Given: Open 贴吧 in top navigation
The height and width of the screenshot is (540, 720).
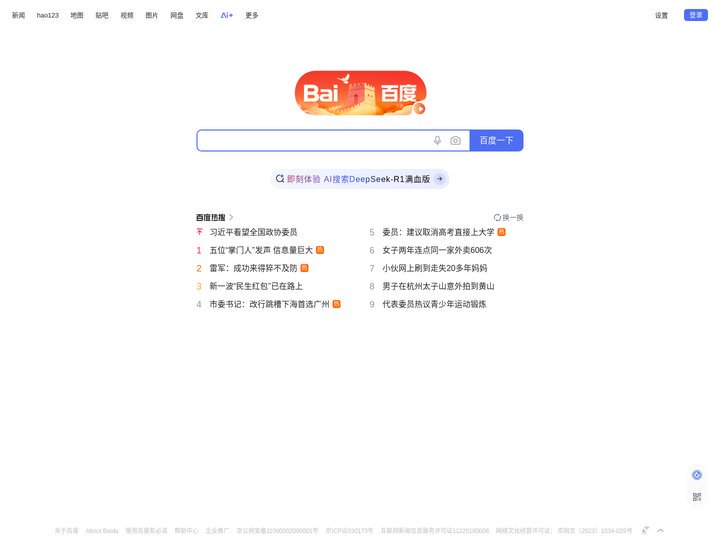Looking at the screenshot, I should pyautogui.click(x=102, y=15).
